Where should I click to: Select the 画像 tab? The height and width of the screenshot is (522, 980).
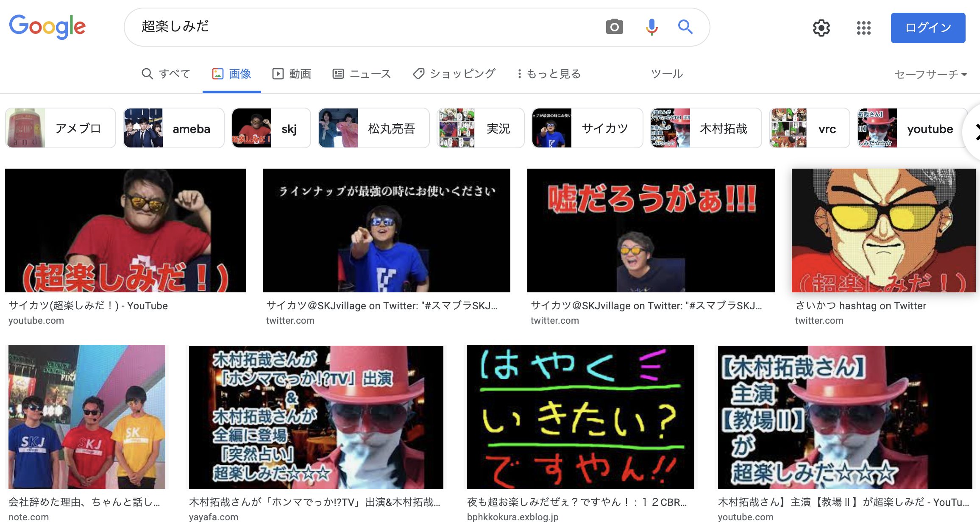click(231, 74)
